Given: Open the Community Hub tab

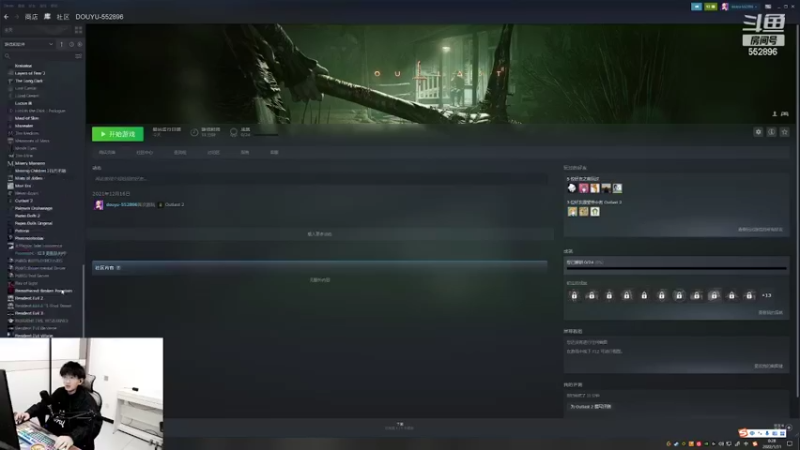Looking at the screenshot, I should [144, 153].
